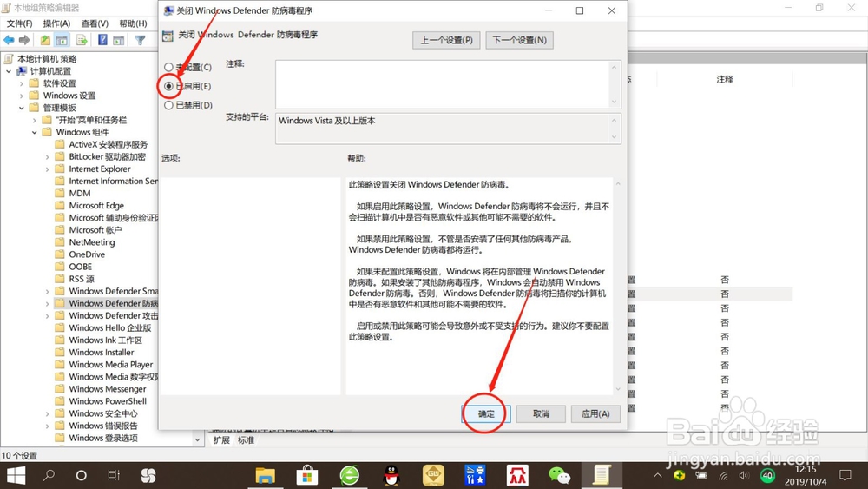
Task: Click the taskbar search magnifier icon
Action: pos(49,475)
